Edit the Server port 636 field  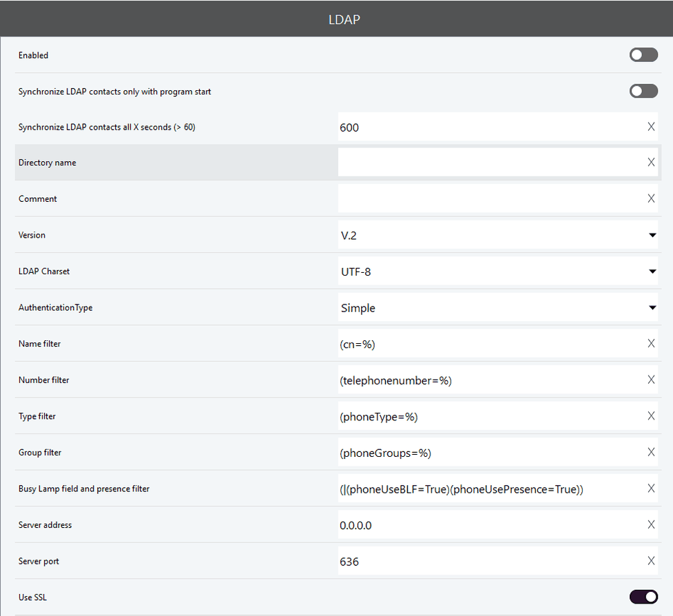[491, 561]
